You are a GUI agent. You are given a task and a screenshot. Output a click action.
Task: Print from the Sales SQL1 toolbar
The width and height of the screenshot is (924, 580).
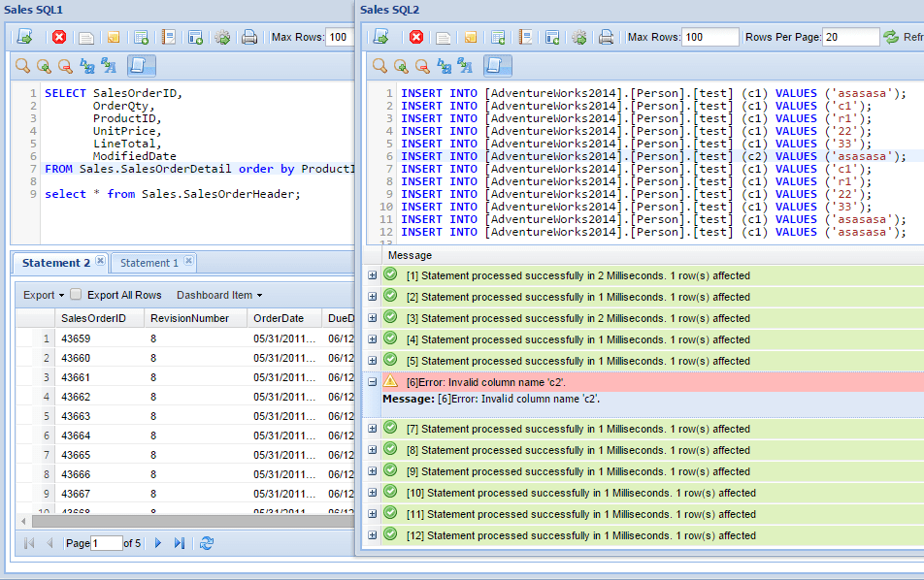[x=249, y=38]
